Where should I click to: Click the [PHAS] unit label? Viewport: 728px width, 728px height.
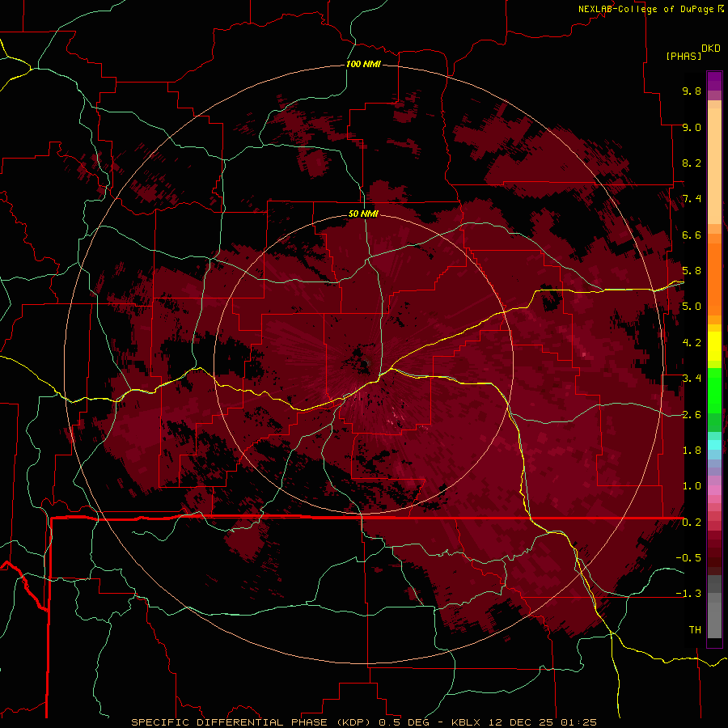click(684, 56)
